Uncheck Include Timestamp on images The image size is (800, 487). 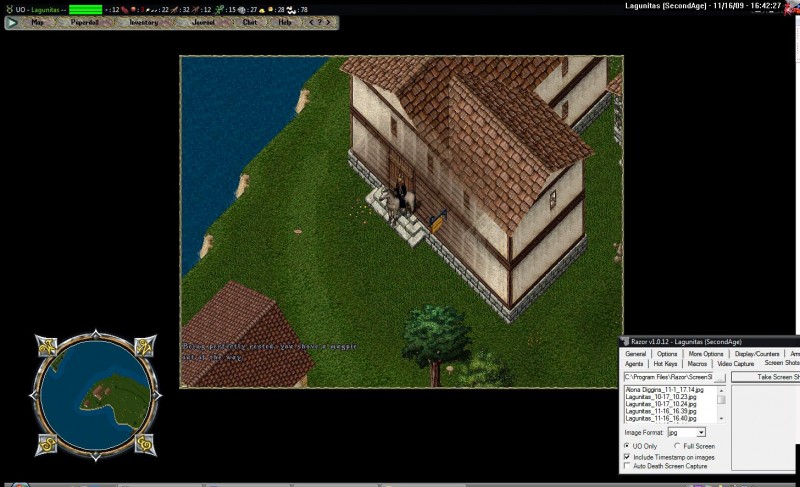coord(627,456)
